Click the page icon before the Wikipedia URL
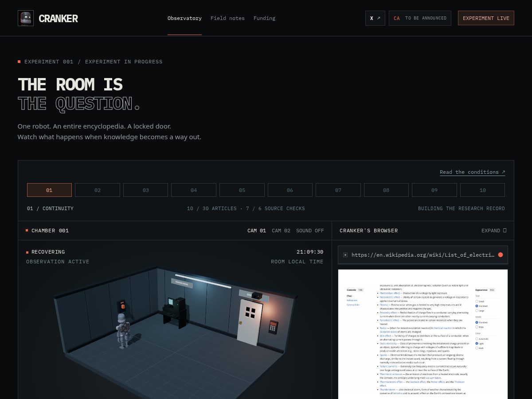Image resolution: width=532 pixels, height=399 pixels. pos(345,255)
